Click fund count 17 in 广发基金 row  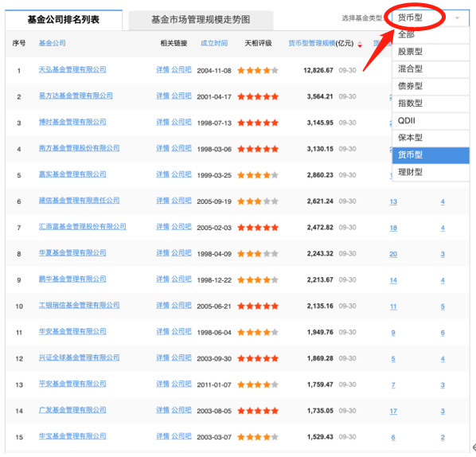click(393, 411)
